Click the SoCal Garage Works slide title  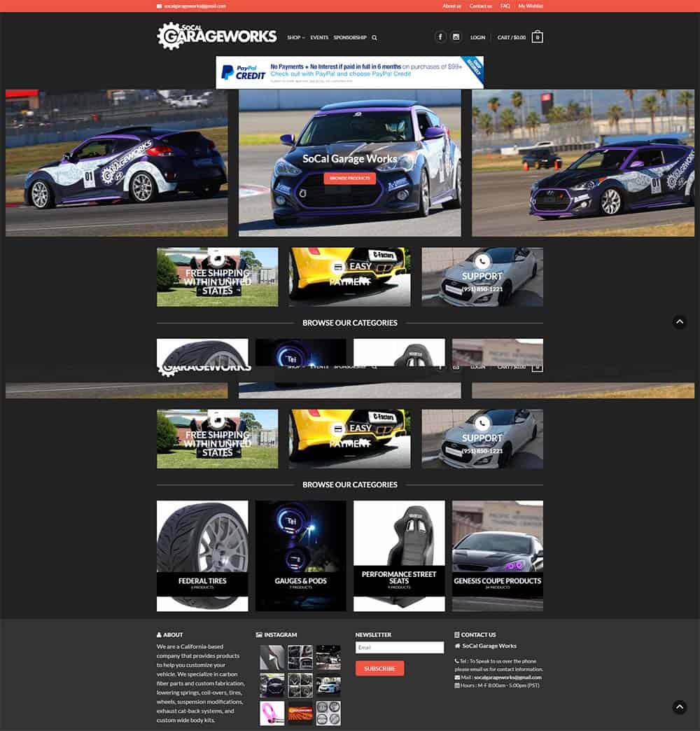pyautogui.click(x=349, y=159)
